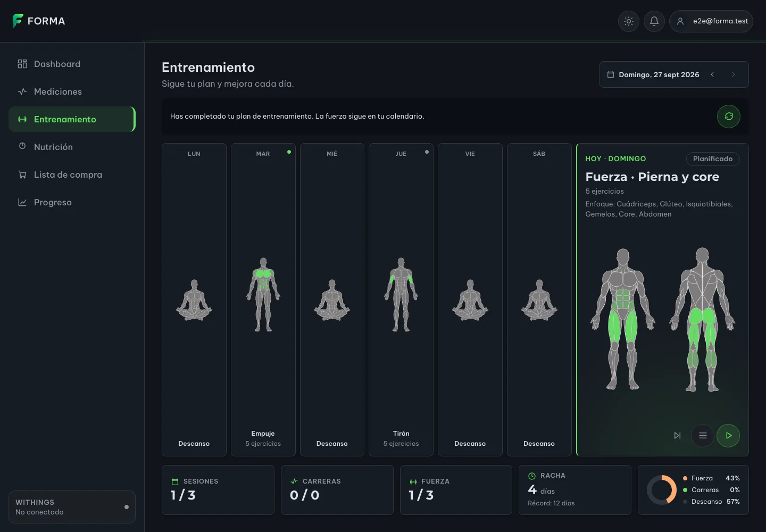
Task: Click the Sesiones 1 / 3 stat card
Action: [218, 490]
